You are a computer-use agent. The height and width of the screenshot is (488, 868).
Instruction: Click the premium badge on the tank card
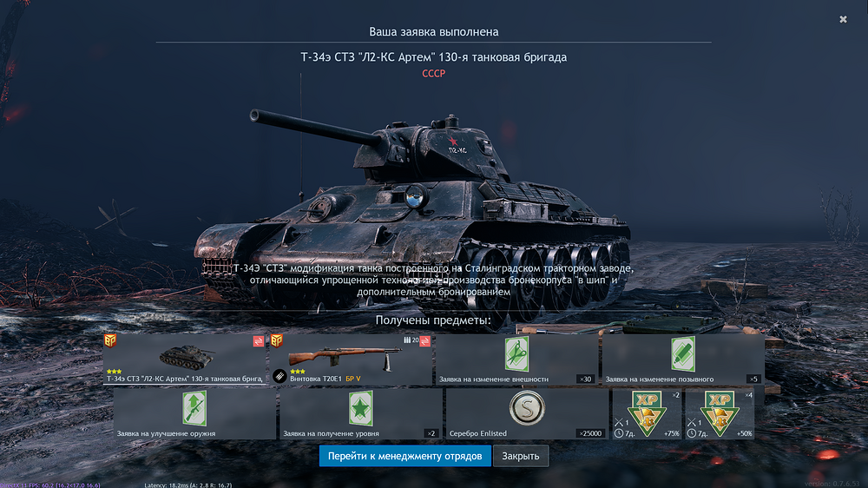point(110,340)
